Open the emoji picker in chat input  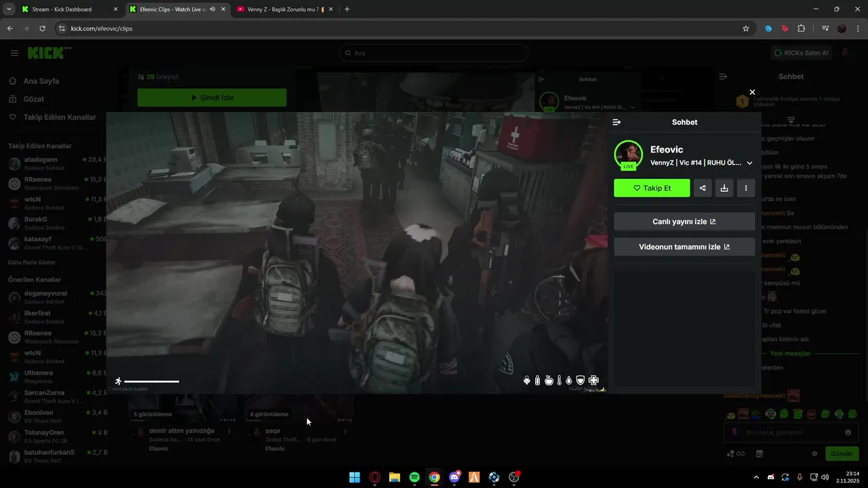pos(848,432)
